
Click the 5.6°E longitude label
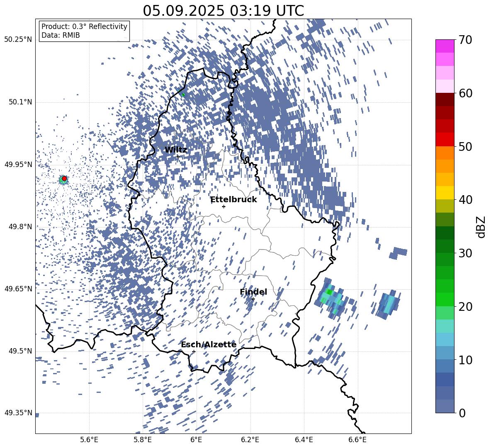89,440
